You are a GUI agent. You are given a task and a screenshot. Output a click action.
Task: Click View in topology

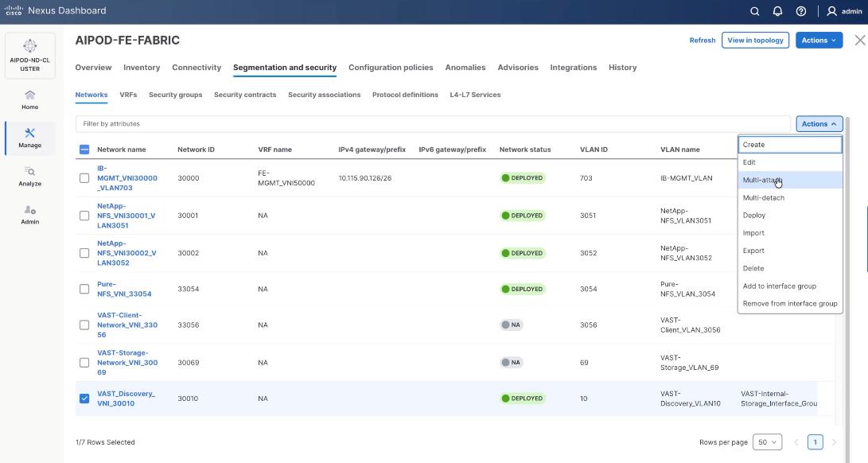754,39
